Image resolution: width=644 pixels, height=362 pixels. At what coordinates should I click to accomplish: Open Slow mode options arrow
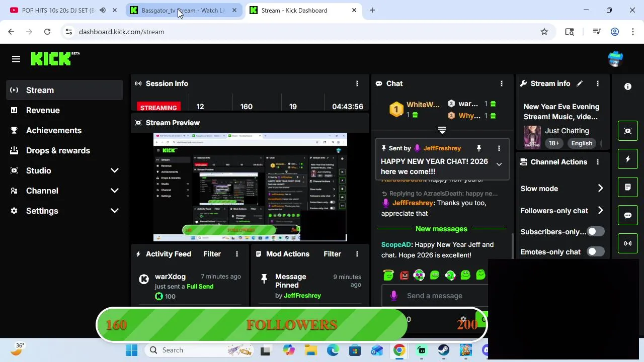pos(600,188)
